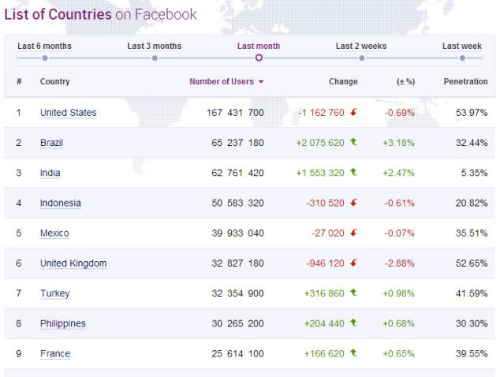The height and width of the screenshot is (377, 500).
Task: Open the United Kingdom country link
Action: tap(73, 263)
